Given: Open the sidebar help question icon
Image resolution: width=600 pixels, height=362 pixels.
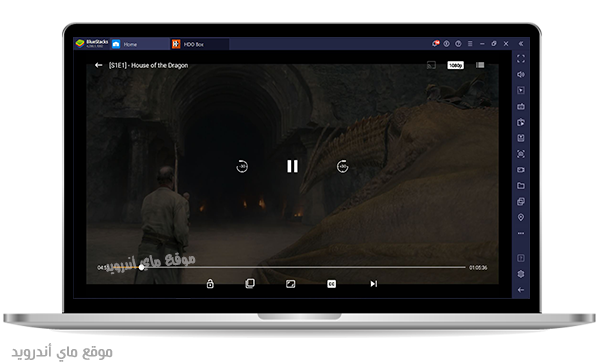Looking at the screenshot, I should [x=521, y=258].
